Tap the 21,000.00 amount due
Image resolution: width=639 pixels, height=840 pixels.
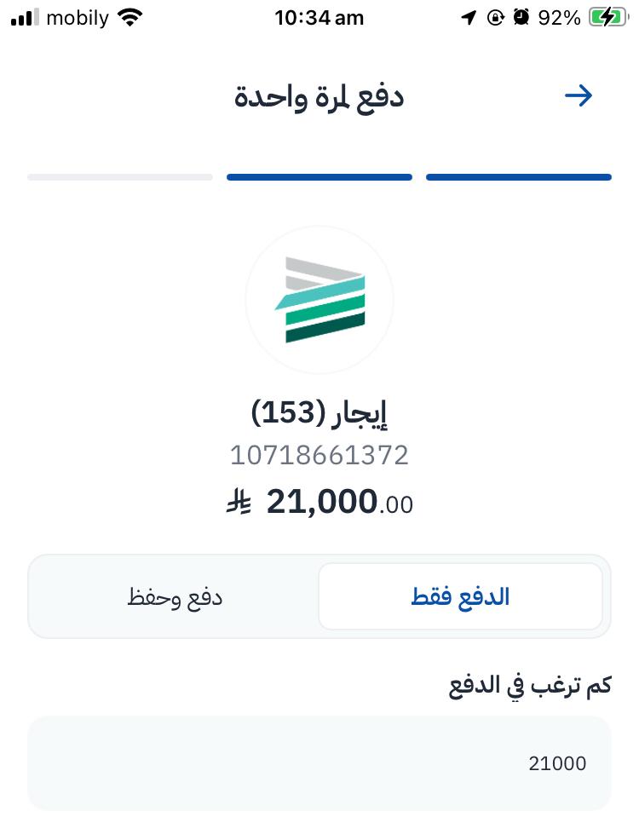click(x=339, y=503)
